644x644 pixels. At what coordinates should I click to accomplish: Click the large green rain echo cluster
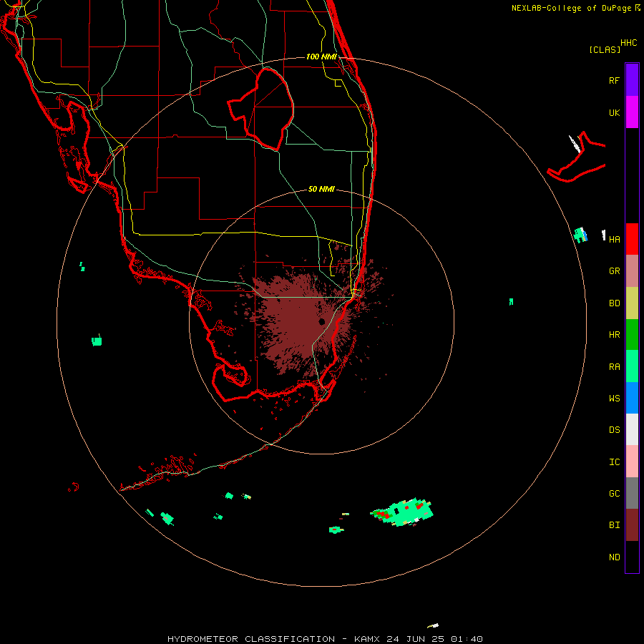[x=402, y=512]
